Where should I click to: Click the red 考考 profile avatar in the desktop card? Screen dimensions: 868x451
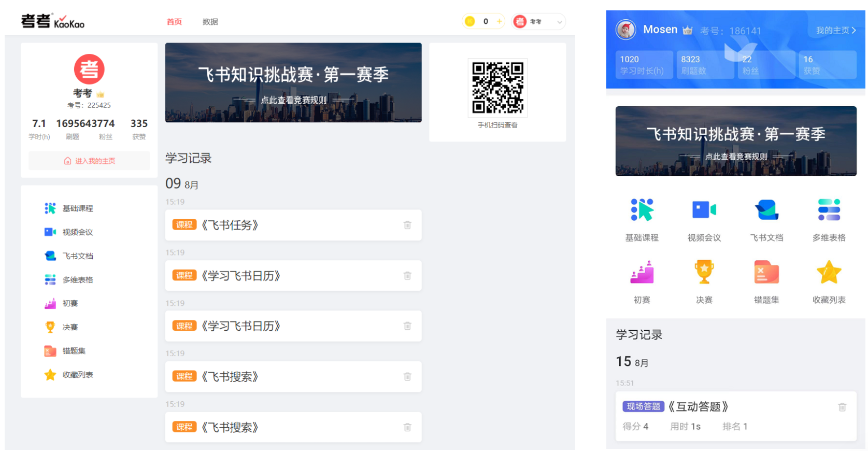89,69
